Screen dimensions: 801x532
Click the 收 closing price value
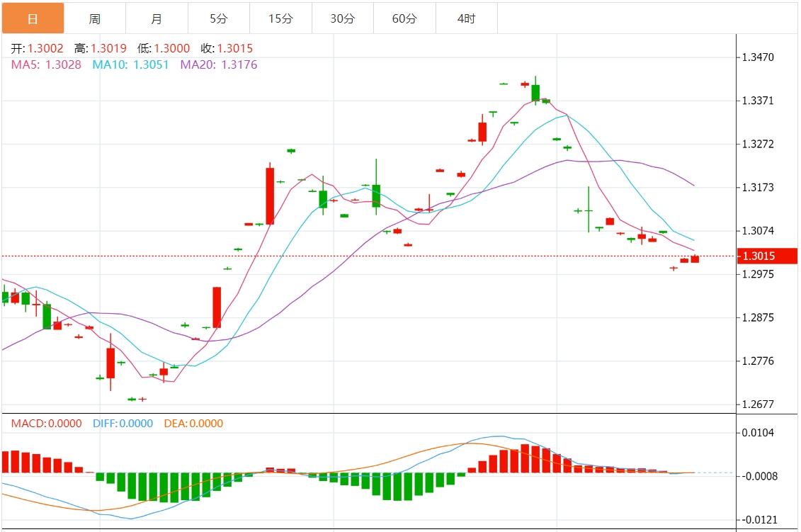coord(234,48)
